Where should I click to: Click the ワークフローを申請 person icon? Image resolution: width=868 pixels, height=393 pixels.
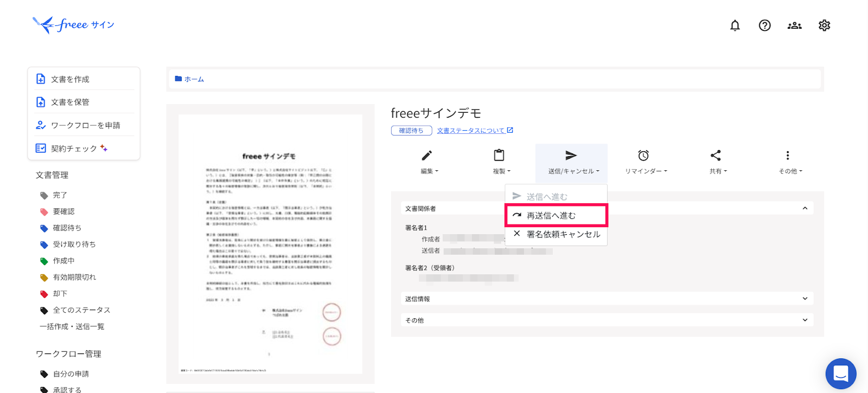pos(41,125)
